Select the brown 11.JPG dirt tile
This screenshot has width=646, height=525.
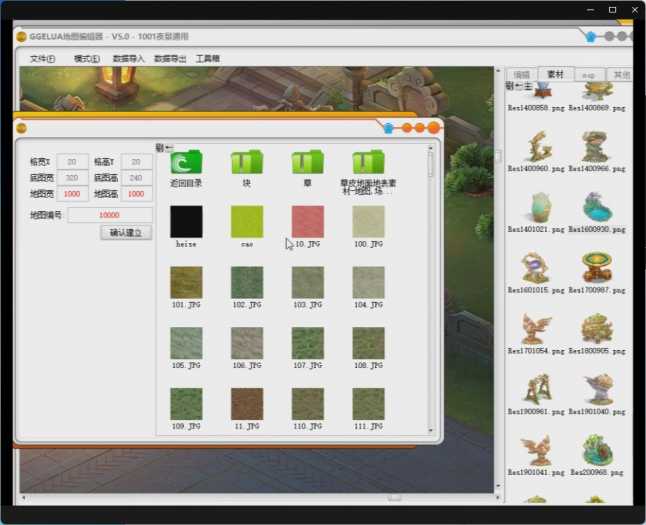click(x=247, y=403)
